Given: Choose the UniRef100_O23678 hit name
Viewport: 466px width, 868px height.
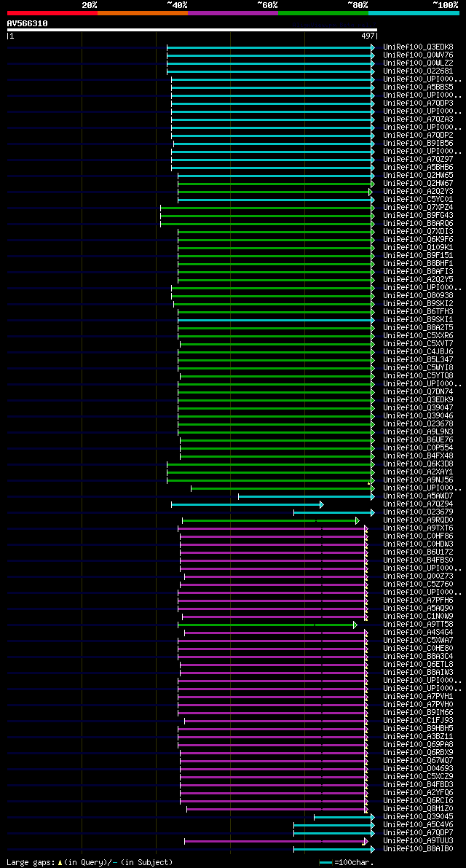Looking at the screenshot, I should [x=418, y=424].
